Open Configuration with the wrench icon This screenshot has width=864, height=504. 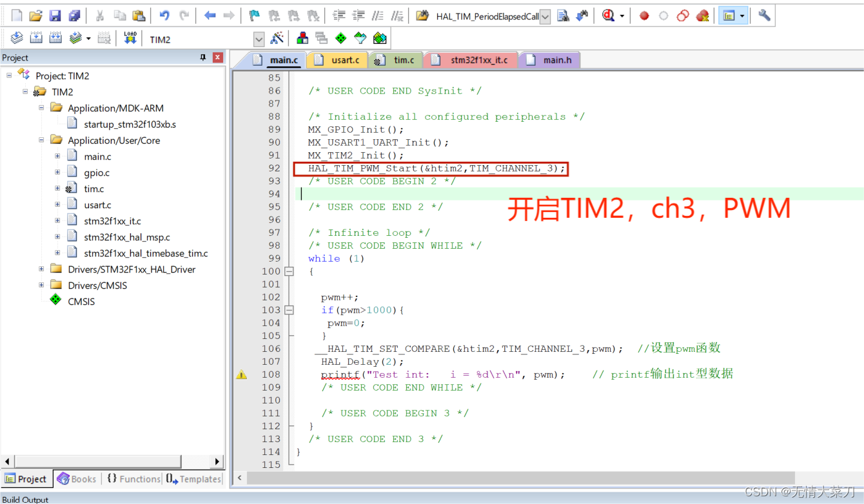coord(764,15)
